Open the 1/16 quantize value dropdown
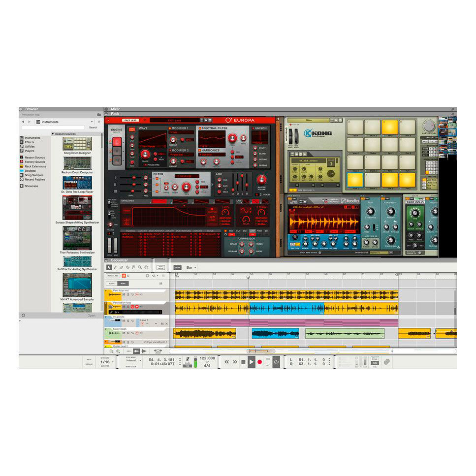476x476 pixels. (107, 362)
